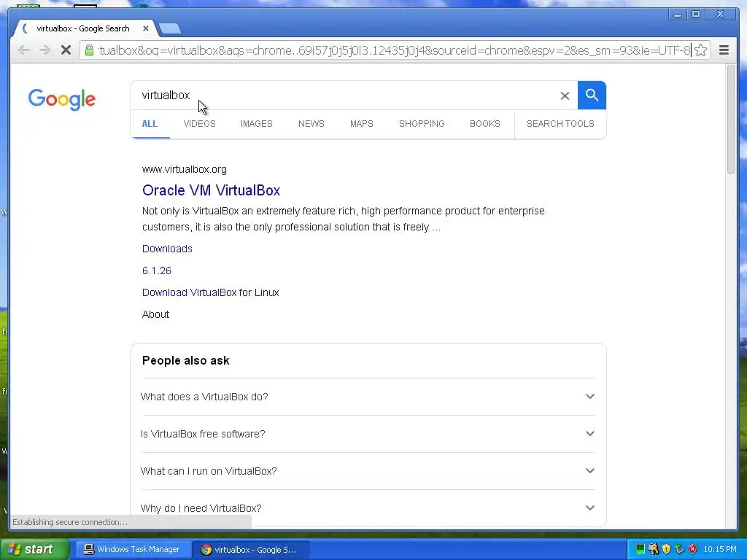This screenshot has height=560, width=747.
Task: Expand "Why do I need VirtualBox?" question
Action: pos(368,508)
